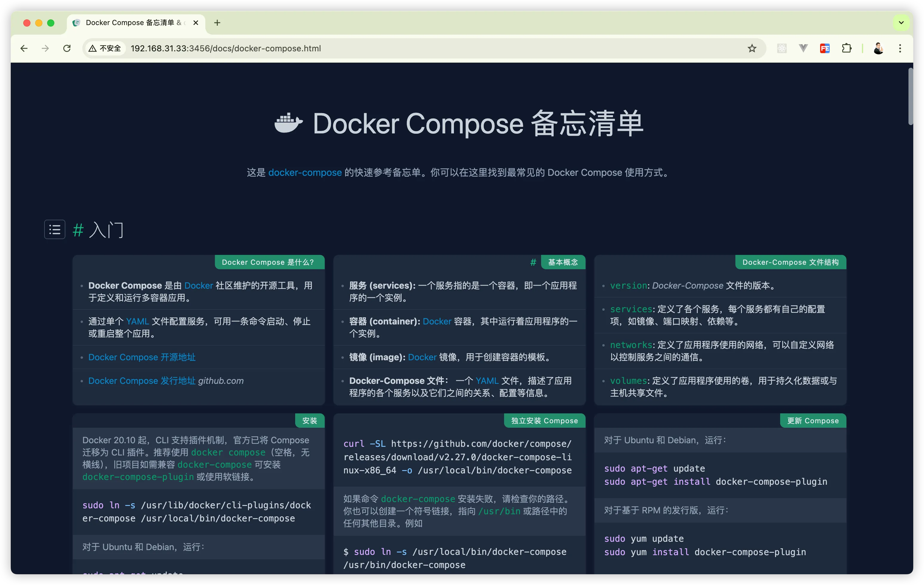Click the italic github.com text
The image size is (924, 585).
point(221,381)
